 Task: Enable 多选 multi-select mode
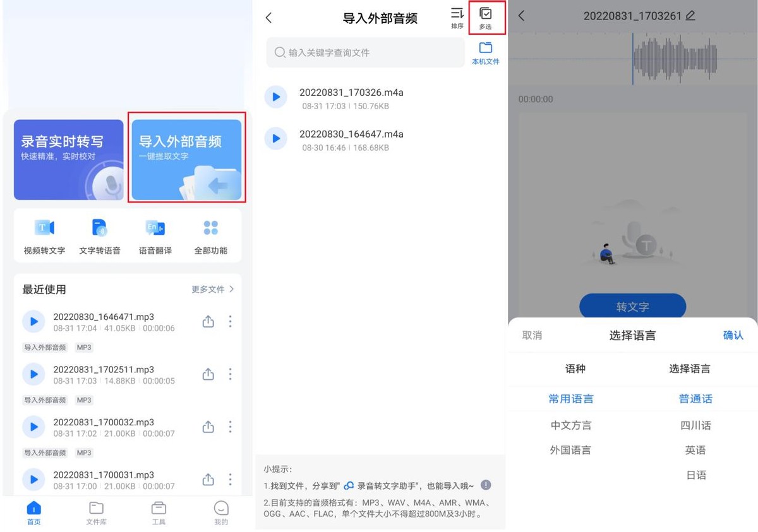[x=485, y=17]
